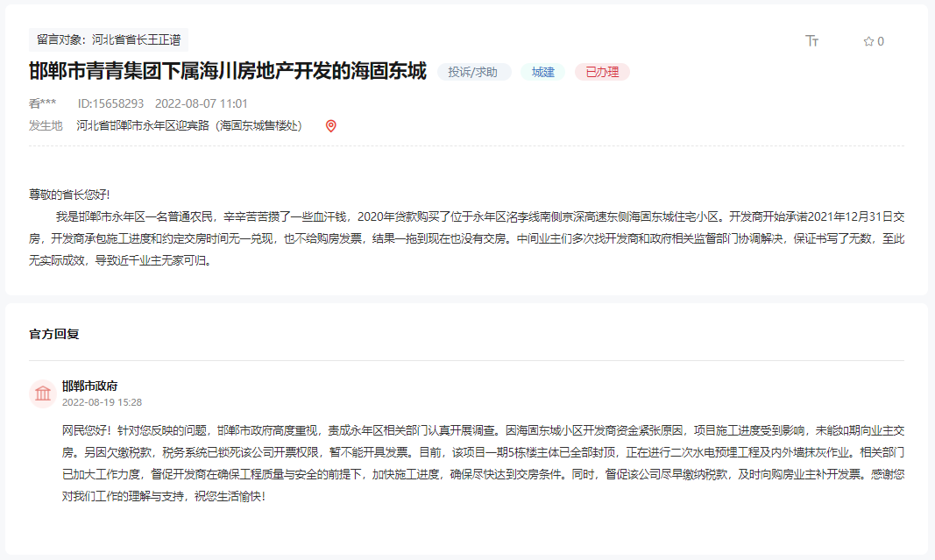Select the 城建 category tag
Screen dimensions: 935x560
coord(543,72)
